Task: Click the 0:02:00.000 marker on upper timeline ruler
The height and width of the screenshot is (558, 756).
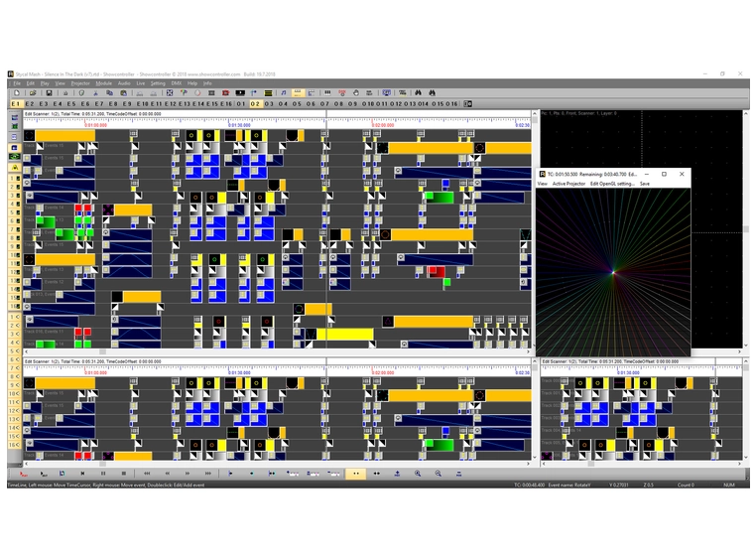Action: click(x=383, y=125)
